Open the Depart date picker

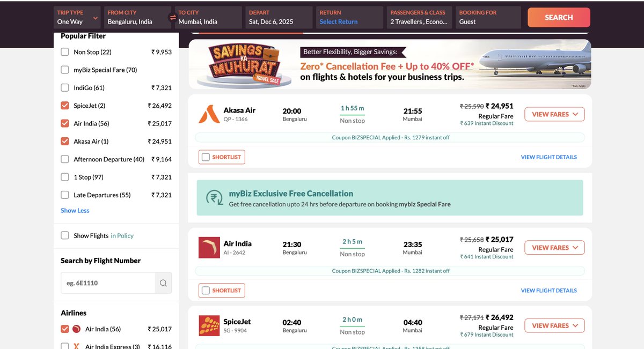tap(279, 17)
